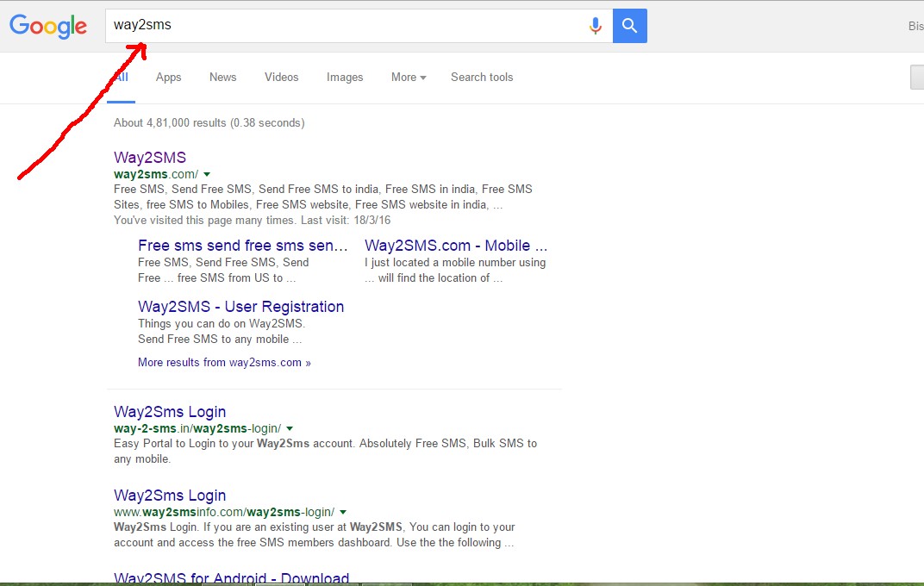Click the search box containing way2sms
The height and width of the screenshot is (586, 924).
click(359, 26)
